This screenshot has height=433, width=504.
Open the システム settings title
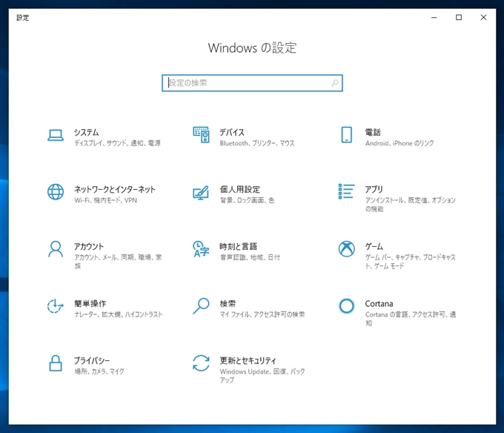coord(87,132)
